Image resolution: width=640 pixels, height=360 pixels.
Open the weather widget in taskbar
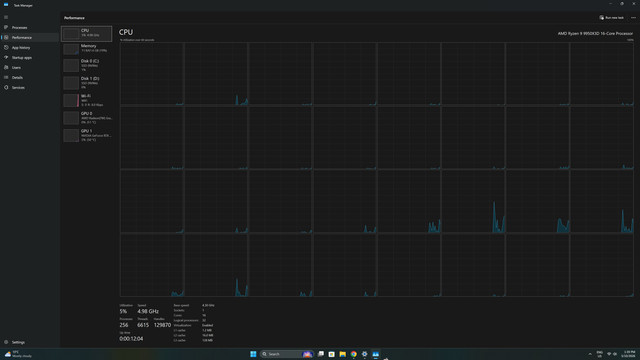[x=18, y=354]
